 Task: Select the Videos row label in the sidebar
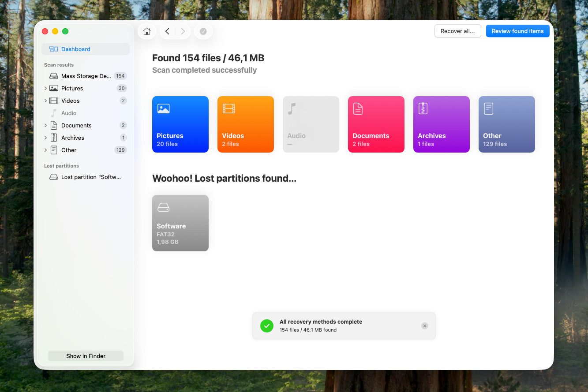[71, 101]
